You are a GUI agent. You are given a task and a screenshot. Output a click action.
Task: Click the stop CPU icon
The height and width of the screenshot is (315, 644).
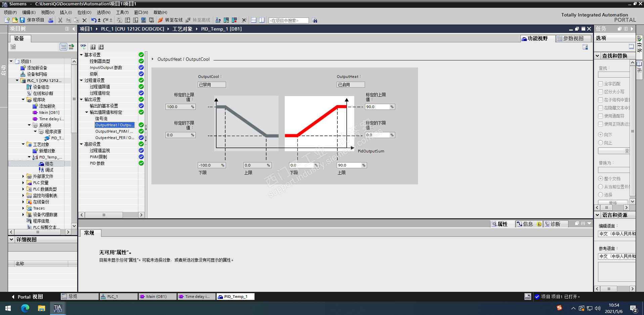[234, 20]
